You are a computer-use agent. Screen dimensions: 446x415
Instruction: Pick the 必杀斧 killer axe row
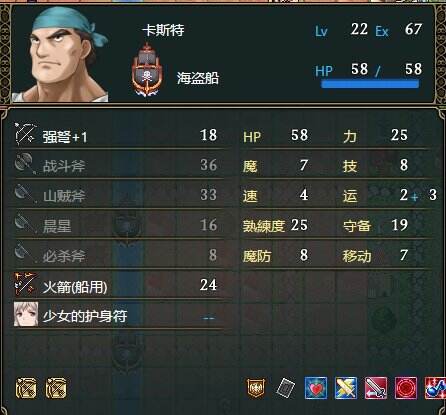(x=118, y=255)
